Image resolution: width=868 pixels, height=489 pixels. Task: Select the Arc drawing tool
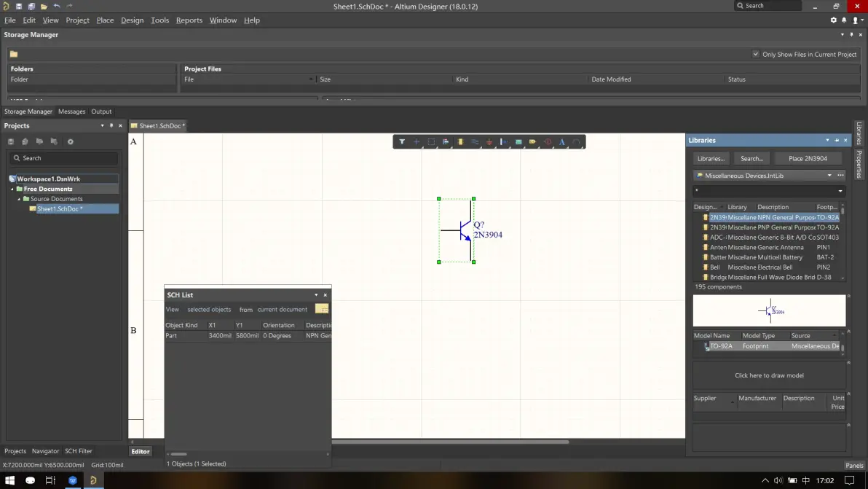(576, 142)
